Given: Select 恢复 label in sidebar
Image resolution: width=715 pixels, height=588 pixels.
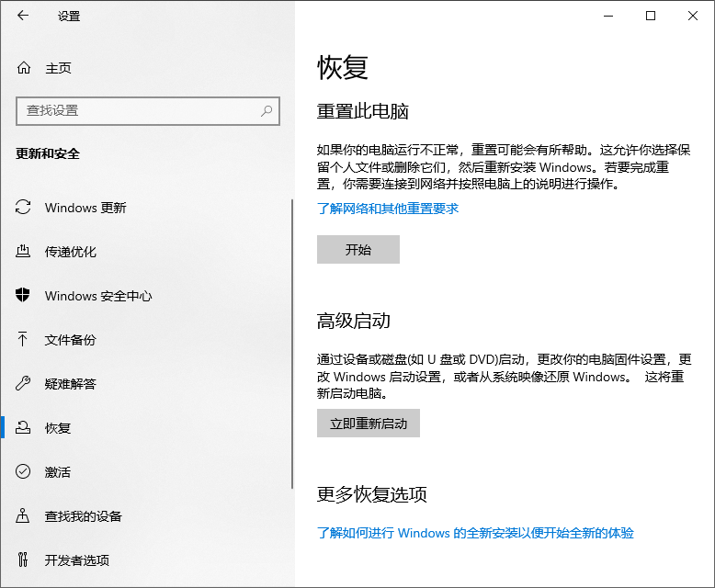Looking at the screenshot, I should (x=58, y=428).
